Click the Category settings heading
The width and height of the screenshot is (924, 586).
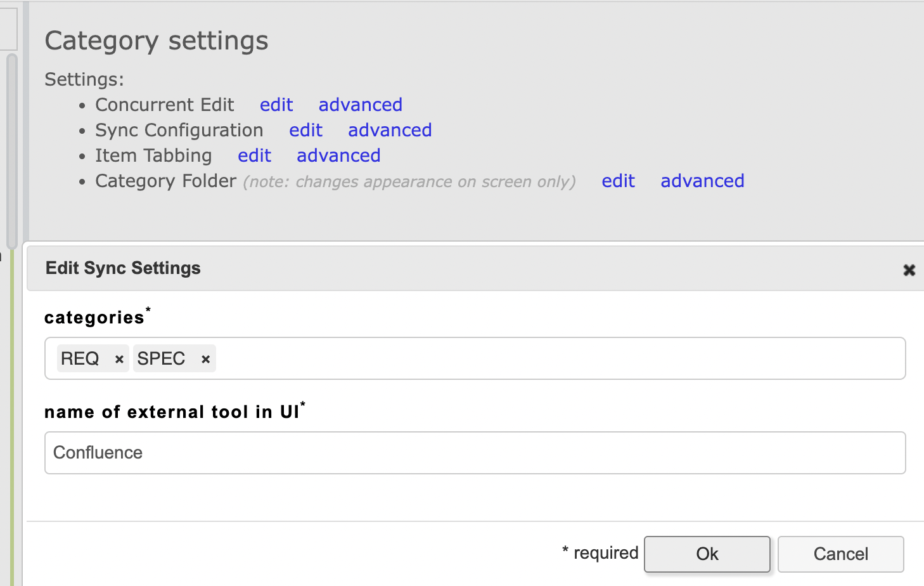tap(157, 41)
